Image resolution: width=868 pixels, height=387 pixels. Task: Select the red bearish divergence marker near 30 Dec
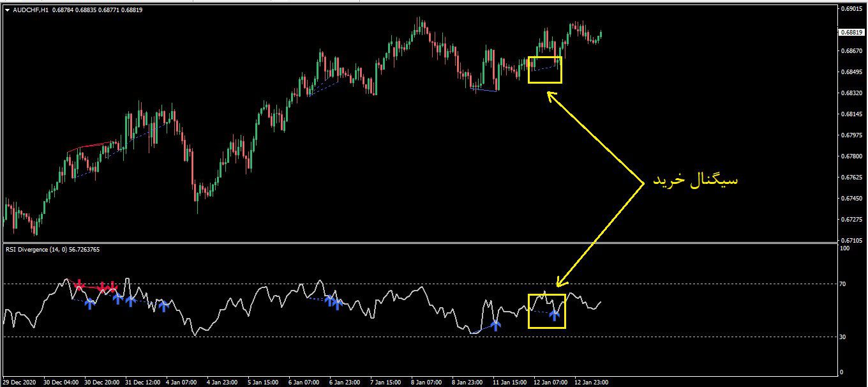pyautogui.click(x=79, y=285)
